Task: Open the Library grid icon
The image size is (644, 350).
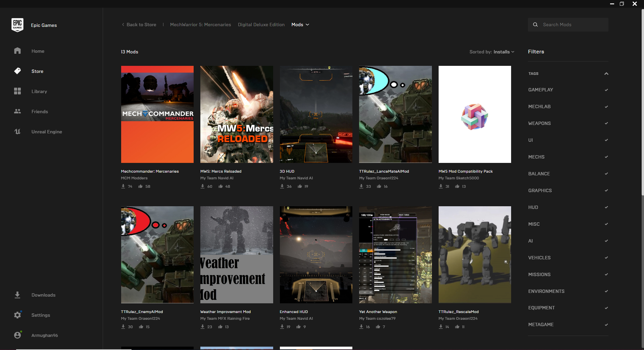Action: (x=17, y=91)
